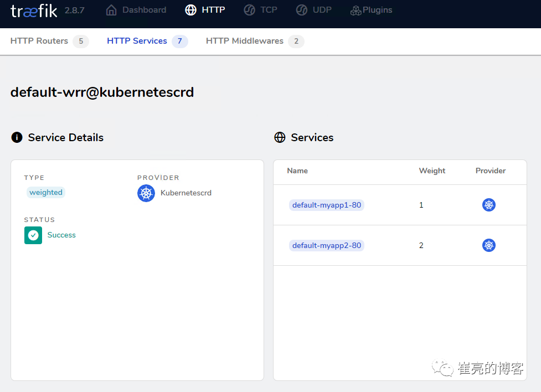
Task: Click the weighted type badge
Action: [x=46, y=192]
